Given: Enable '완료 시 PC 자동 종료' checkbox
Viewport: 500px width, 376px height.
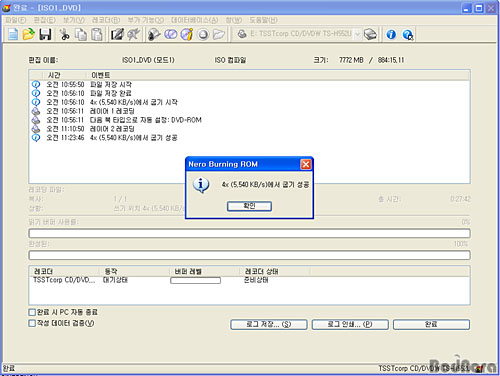Looking at the screenshot, I should 32,312.
